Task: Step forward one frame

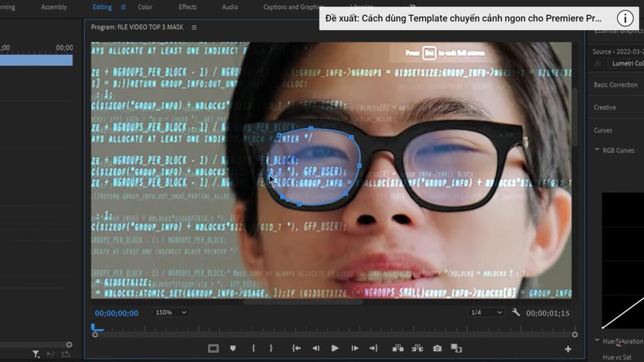Action: (355, 348)
